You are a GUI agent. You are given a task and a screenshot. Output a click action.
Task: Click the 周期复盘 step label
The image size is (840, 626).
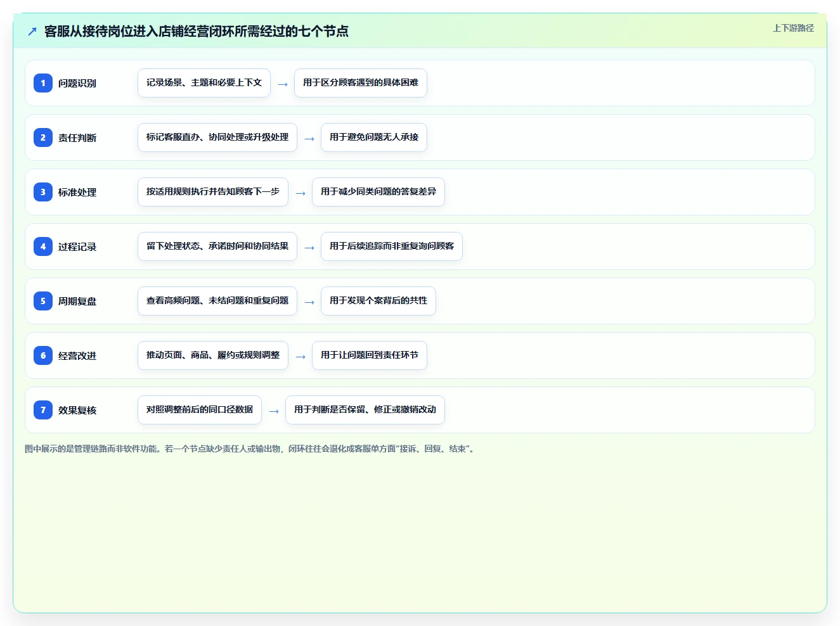[x=77, y=301]
